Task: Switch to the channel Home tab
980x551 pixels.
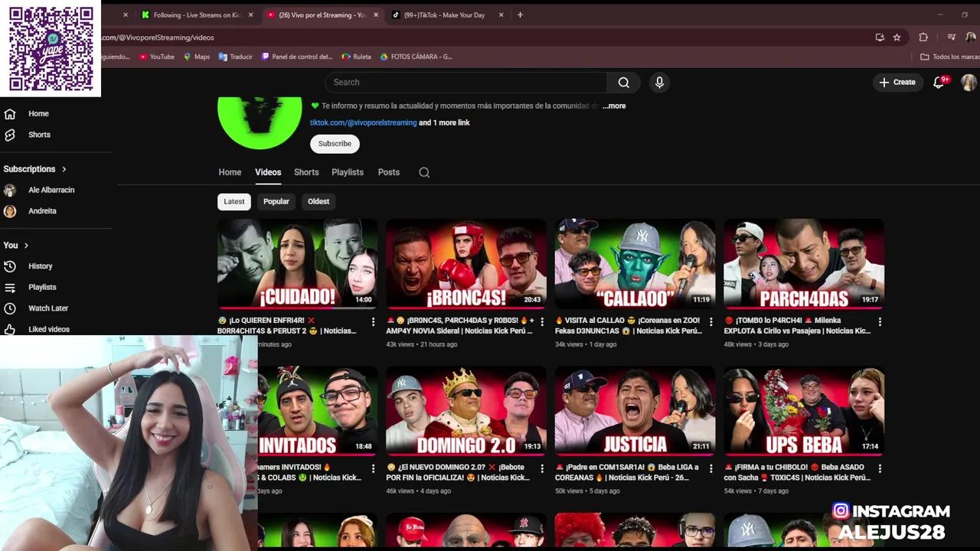Action: (x=230, y=172)
